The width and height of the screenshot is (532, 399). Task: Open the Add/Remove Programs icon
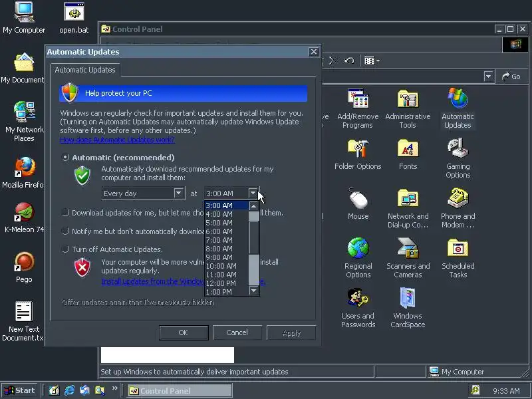pyautogui.click(x=358, y=108)
